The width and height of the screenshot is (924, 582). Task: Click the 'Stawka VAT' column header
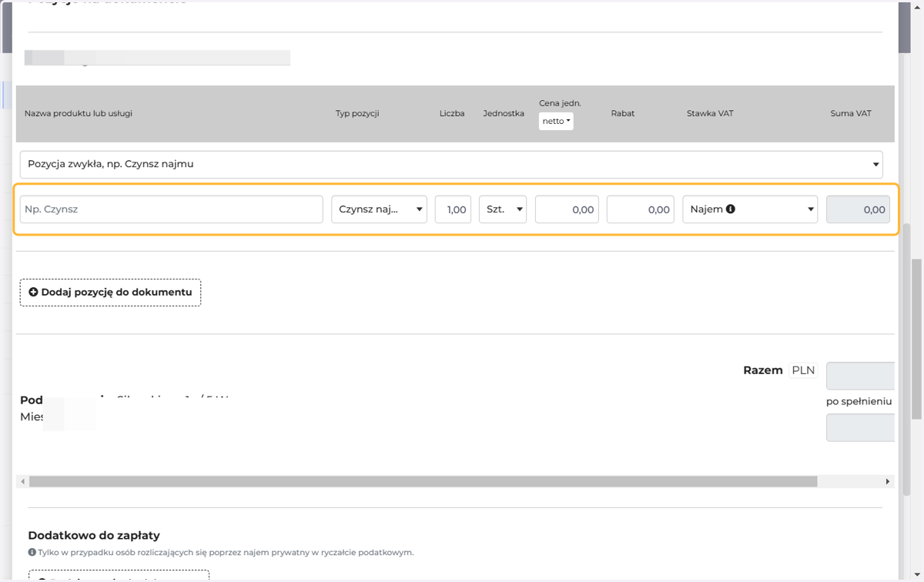[710, 113]
